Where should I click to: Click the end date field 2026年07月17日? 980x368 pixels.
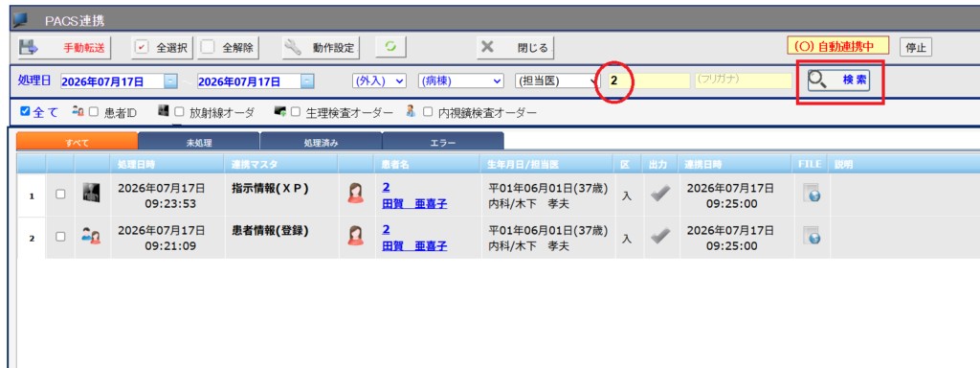[x=249, y=81]
